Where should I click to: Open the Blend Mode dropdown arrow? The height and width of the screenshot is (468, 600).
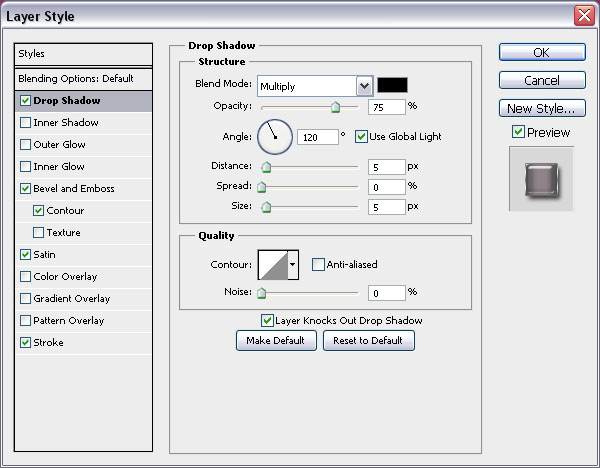tap(364, 86)
